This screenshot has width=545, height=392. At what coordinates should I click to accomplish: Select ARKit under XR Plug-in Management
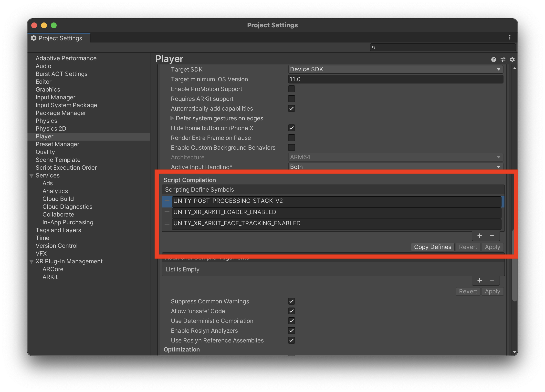[50, 277]
